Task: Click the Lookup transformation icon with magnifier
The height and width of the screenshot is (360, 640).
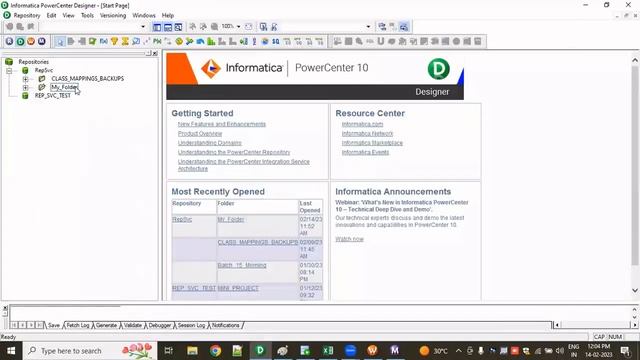Action: coord(136,41)
